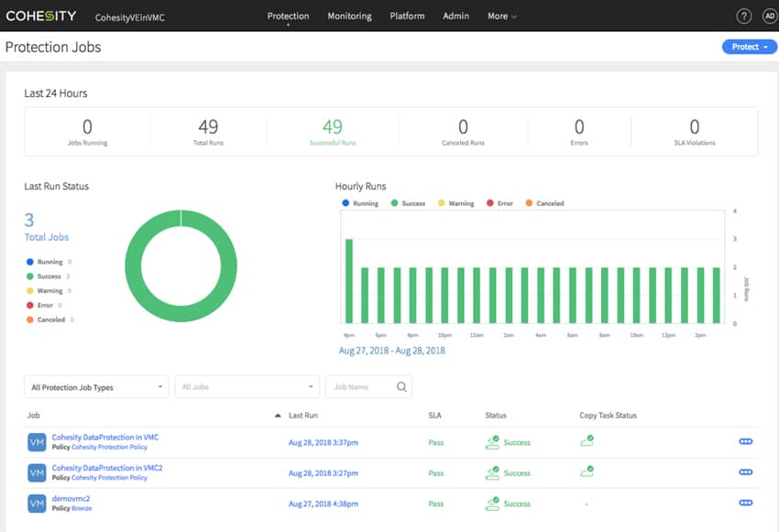The width and height of the screenshot is (779, 532).
Task: Click the blue Running legend dot in Last Run Status
Action: coord(30,262)
